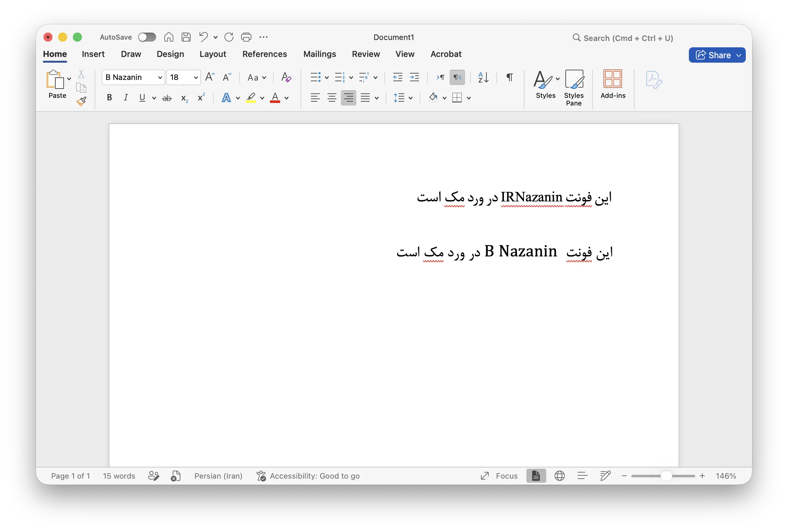
Task: Open the home icon in title bar
Action: pyautogui.click(x=169, y=37)
